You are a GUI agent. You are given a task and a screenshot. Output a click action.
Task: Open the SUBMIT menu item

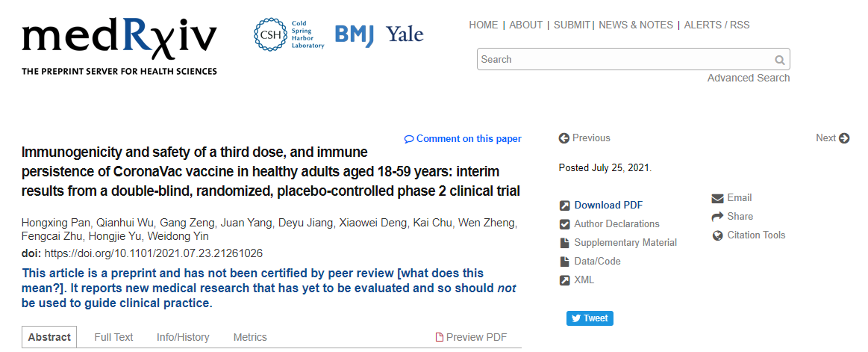(x=572, y=25)
